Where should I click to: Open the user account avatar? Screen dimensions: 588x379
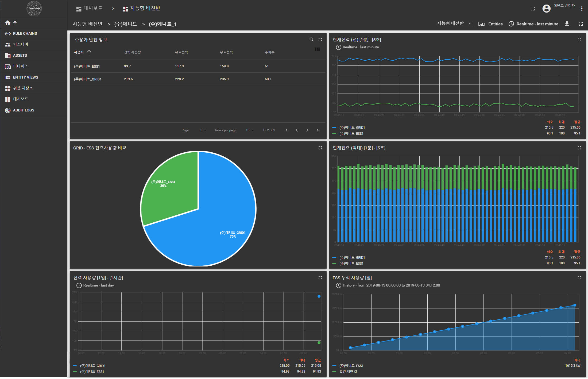tap(546, 9)
